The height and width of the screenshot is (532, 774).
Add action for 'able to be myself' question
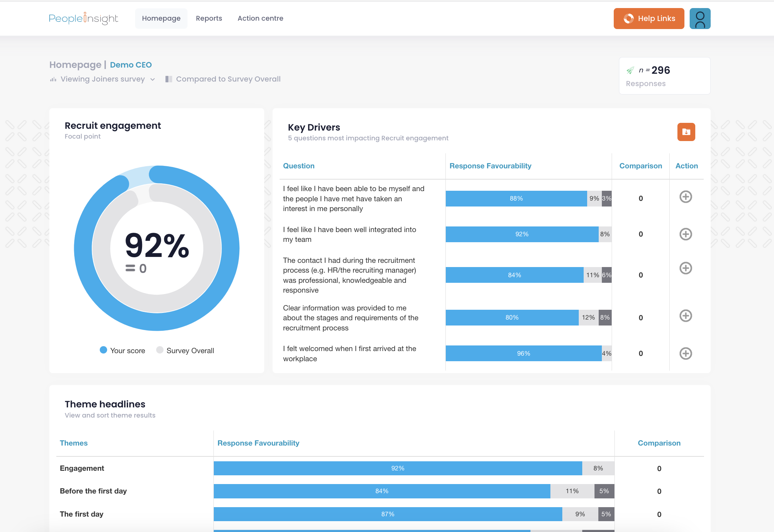click(x=686, y=197)
